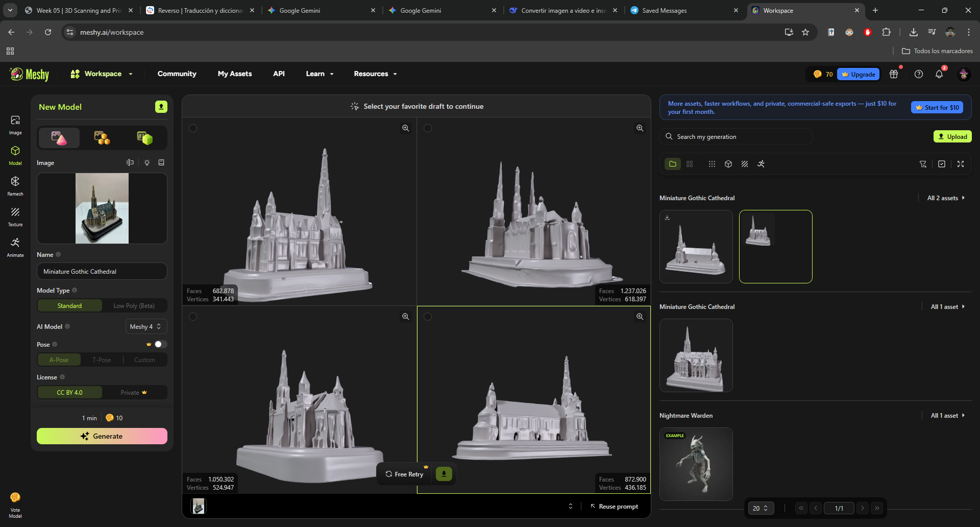The image size is (980, 527).
Task: Open My Assets
Action: 235,74
